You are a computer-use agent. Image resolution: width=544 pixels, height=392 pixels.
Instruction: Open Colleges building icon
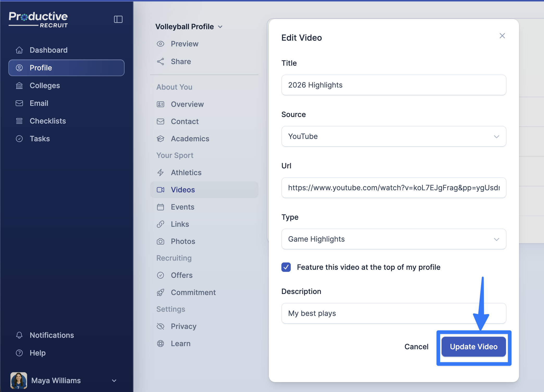[x=19, y=85]
